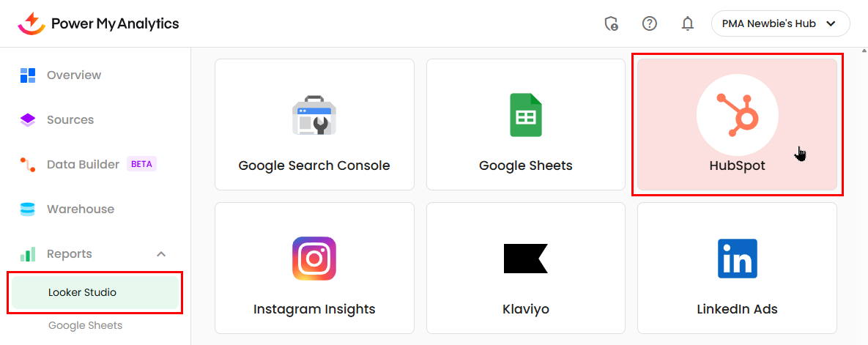Open Data Builder in sidebar
Image resolution: width=868 pixels, height=345 pixels.
(82, 164)
